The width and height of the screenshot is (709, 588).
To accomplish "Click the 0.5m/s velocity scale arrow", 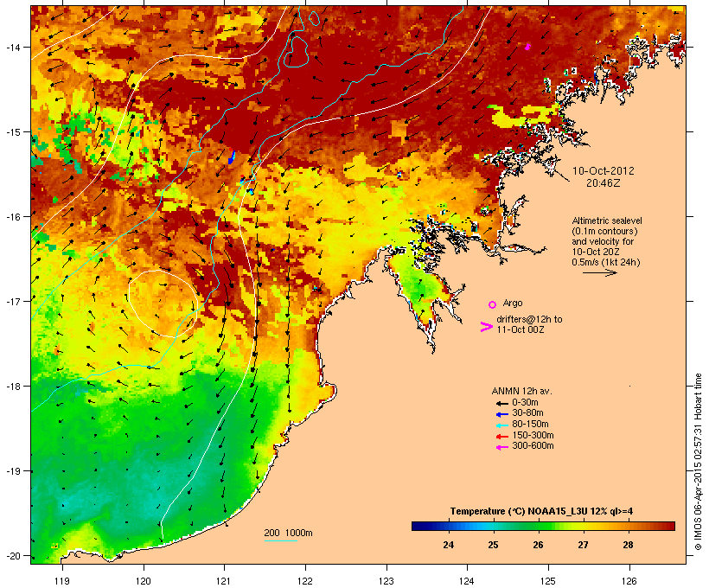I will pos(599,272).
